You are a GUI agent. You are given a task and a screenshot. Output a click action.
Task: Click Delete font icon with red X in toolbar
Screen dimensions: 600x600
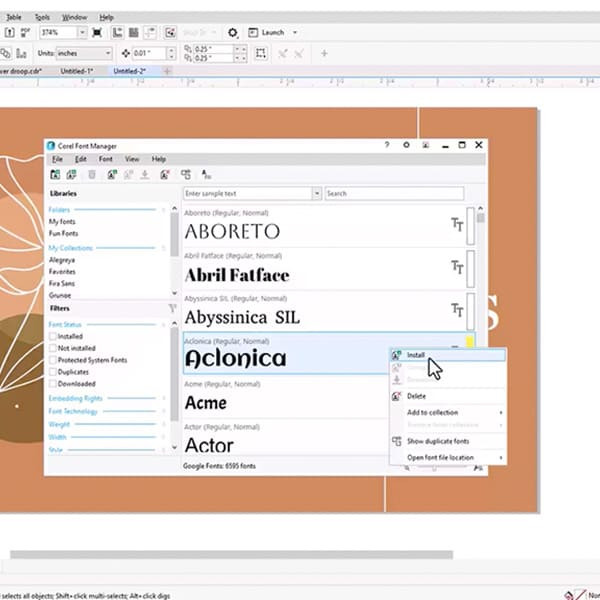click(x=165, y=175)
